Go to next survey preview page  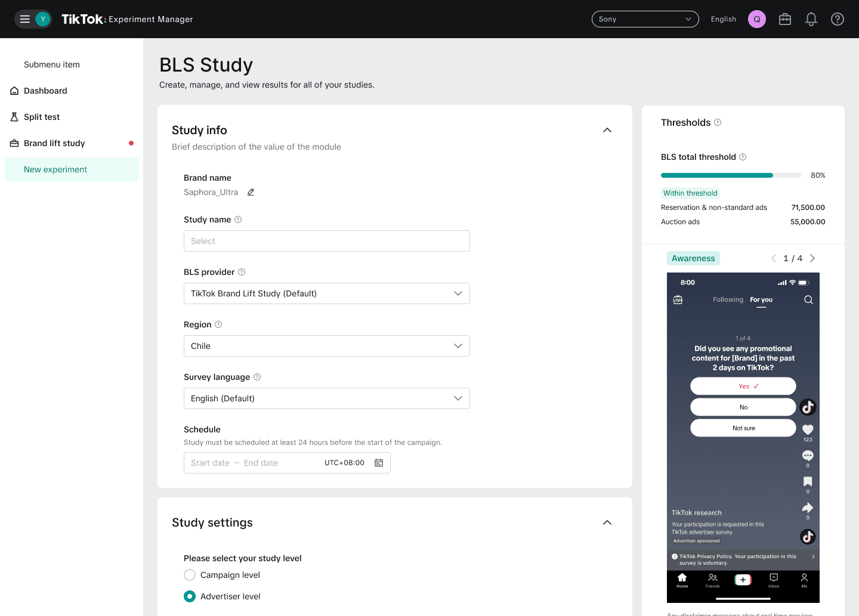[x=812, y=258]
